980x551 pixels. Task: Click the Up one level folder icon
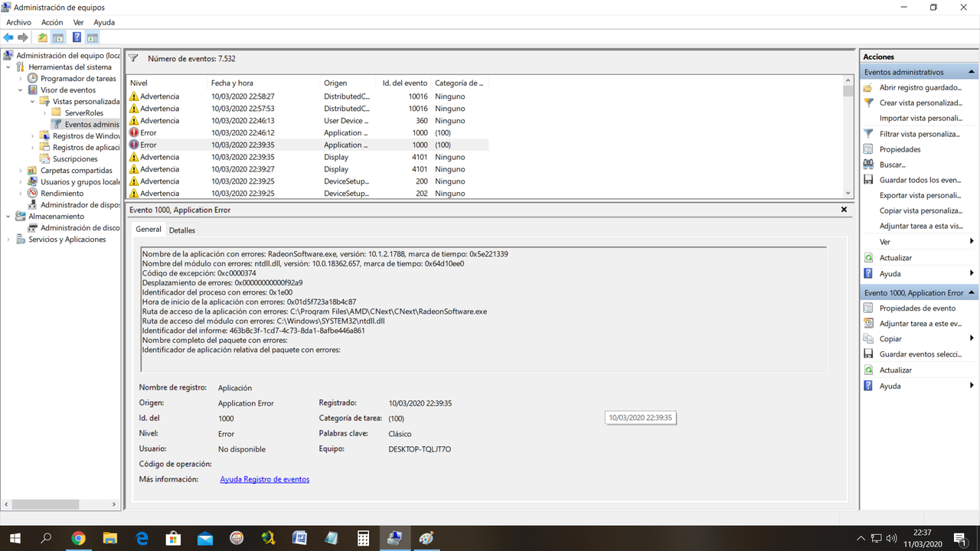[x=43, y=37]
